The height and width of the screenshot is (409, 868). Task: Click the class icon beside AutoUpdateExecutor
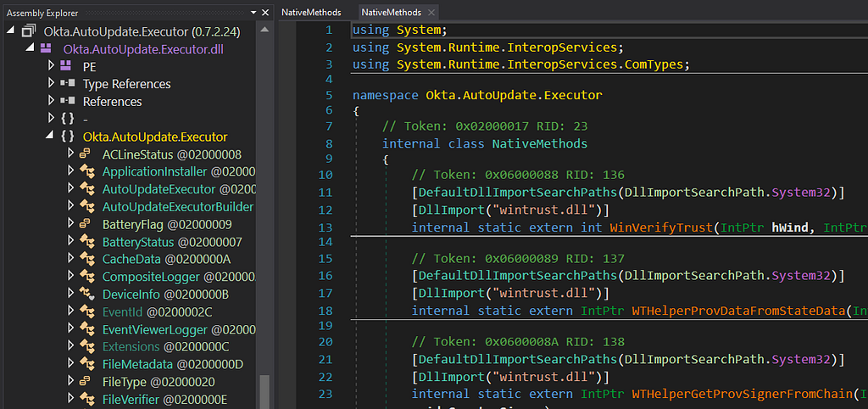click(x=87, y=189)
